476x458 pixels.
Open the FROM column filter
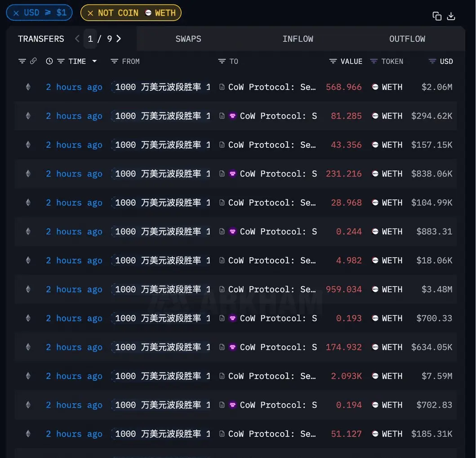114,61
